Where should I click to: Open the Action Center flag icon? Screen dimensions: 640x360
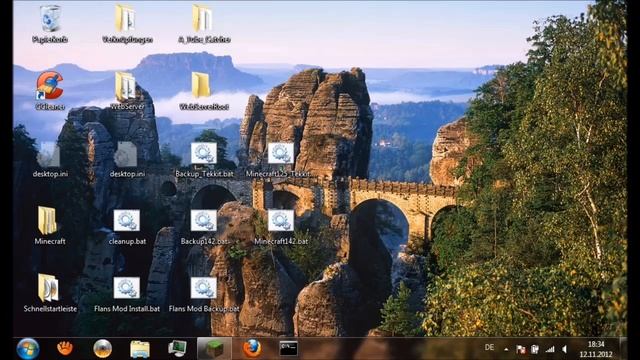[x=521, y=349]
